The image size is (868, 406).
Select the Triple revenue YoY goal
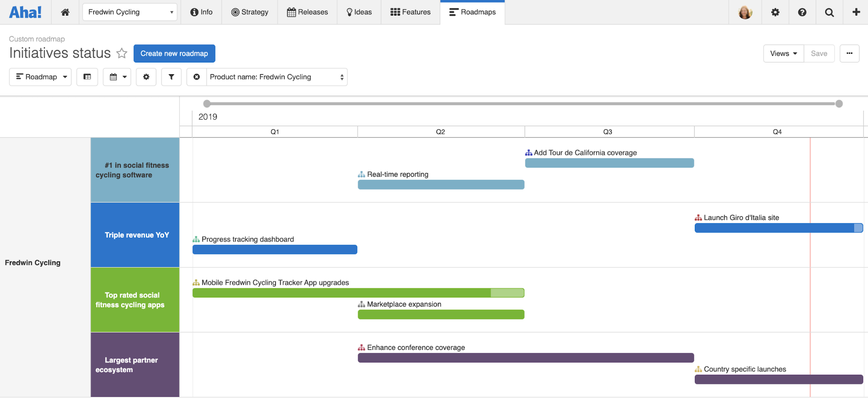click(135, 235)
